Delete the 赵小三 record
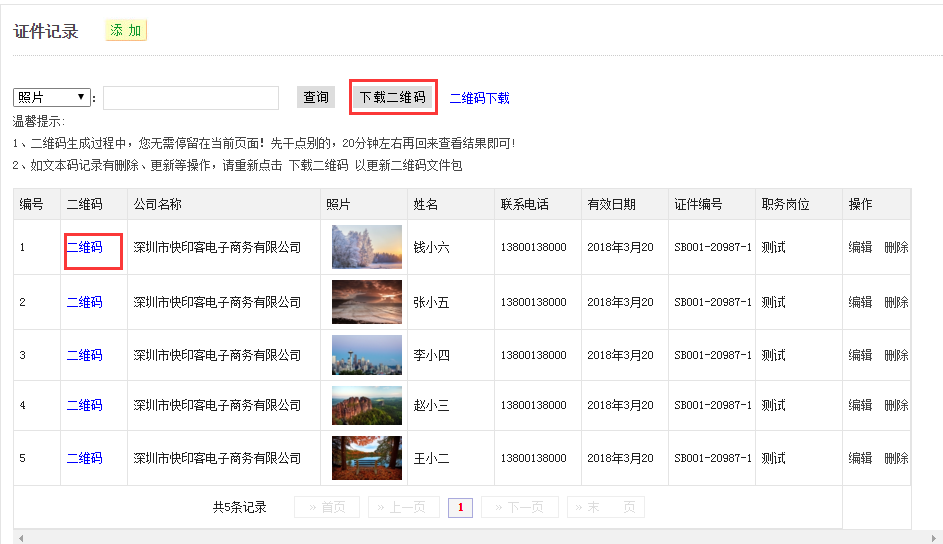The height and width of the screenshot is (544, 943). [x=896, y=405]
